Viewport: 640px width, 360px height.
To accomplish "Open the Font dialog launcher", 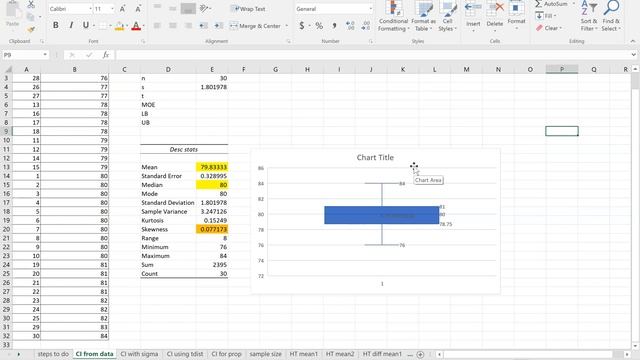I will [143, 41].
